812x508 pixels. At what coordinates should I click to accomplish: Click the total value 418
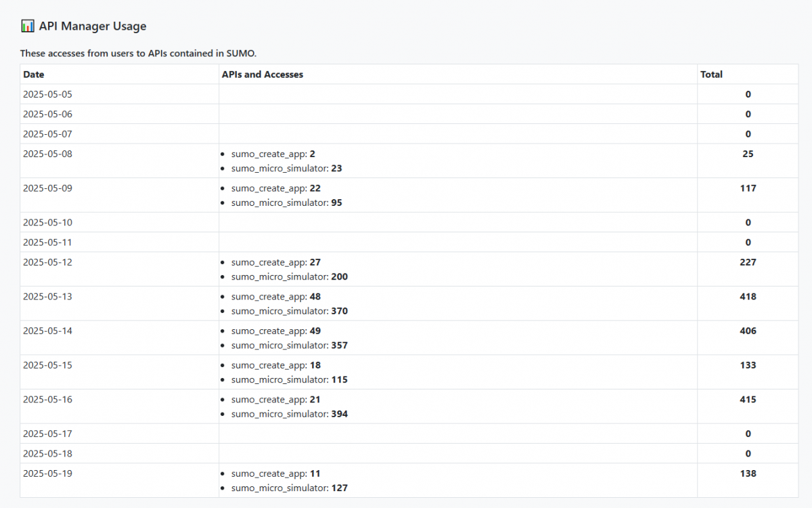click(x=748, y=297)
